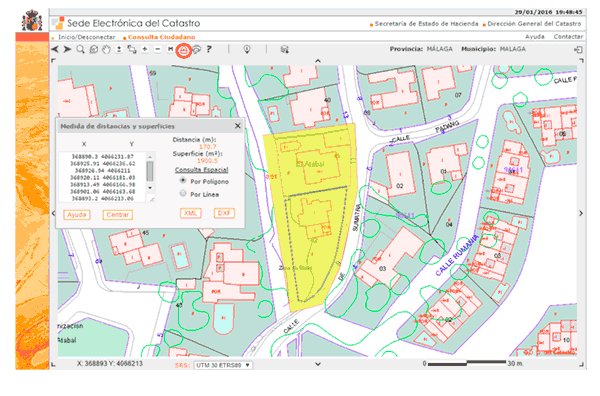Viewport: 600px width, 396px height.
Task: Expand the right side panel arrow
Action: click(x=581, y=213)
